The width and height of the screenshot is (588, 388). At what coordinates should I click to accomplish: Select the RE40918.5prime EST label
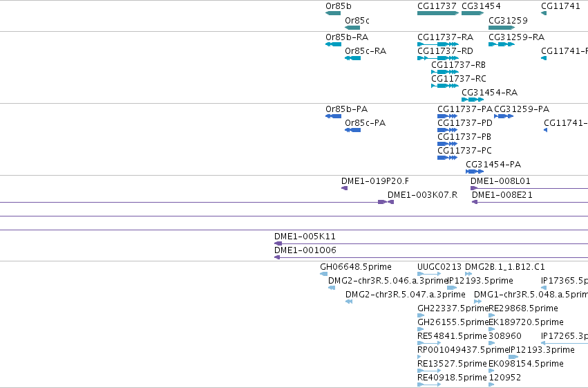(453, 378)
